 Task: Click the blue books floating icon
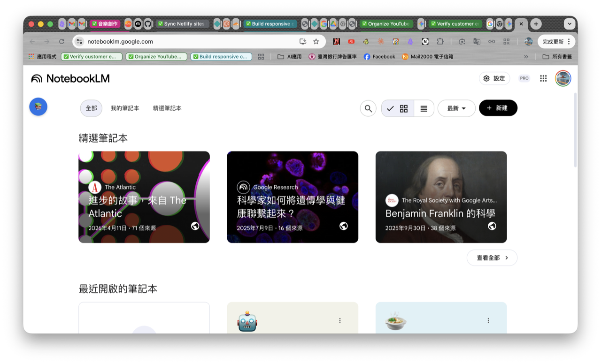tap(39, 106)
